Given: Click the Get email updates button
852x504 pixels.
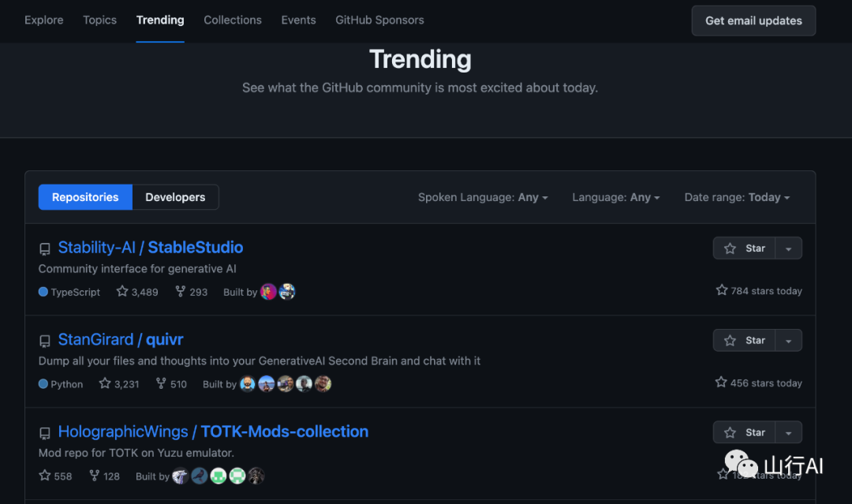Looking at the screenshot, I should tap(753, 21).
